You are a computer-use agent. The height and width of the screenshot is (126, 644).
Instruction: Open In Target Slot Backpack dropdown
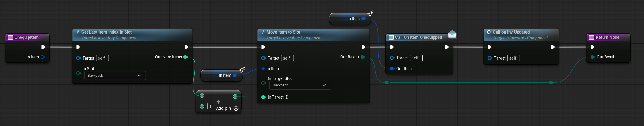coord(300,85)
